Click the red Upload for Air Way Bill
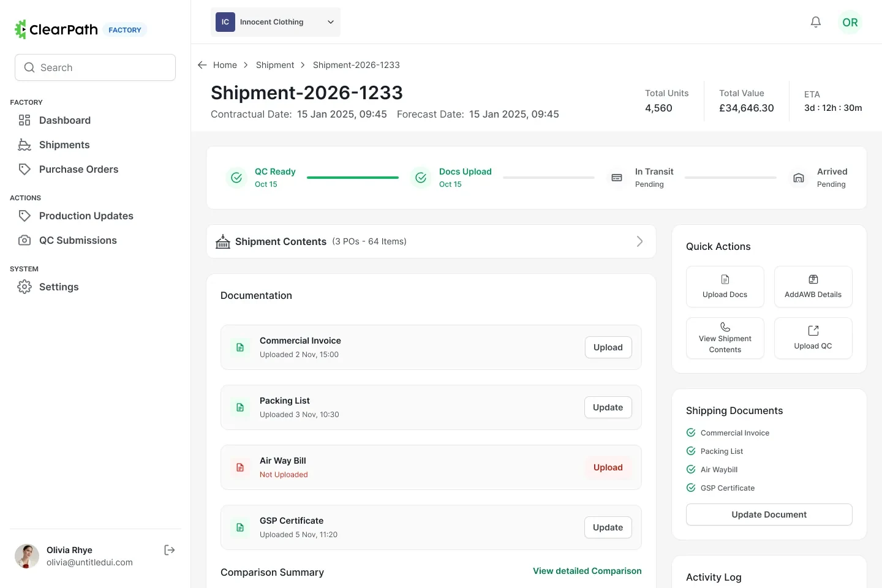882x588 pixels. [608, 467]
